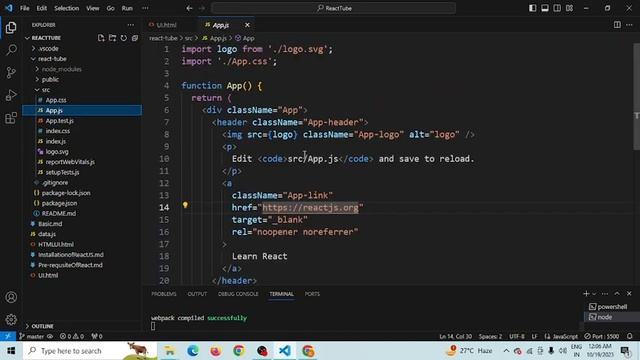Open the Windows Start menu
Screen dimensions: 640x360
11,351
